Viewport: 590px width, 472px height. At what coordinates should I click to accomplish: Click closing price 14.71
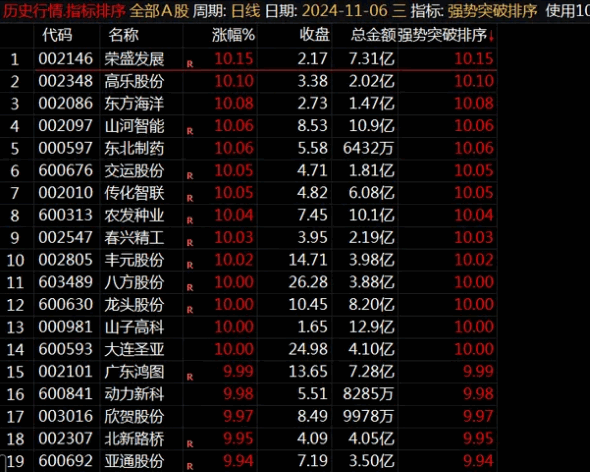pyautogui.click(x=308, y=260)
